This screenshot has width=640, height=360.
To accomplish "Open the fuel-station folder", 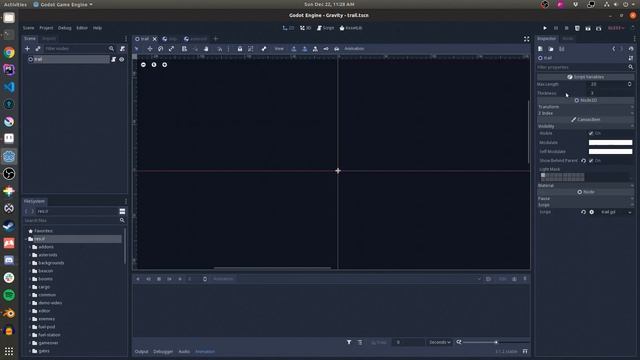I will pos(49,335).
